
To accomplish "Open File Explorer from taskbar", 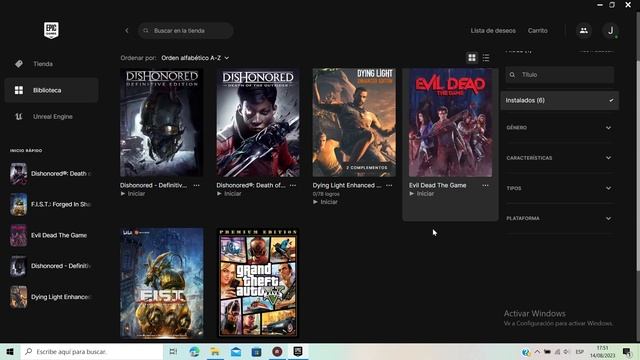I will click(215, 351).
